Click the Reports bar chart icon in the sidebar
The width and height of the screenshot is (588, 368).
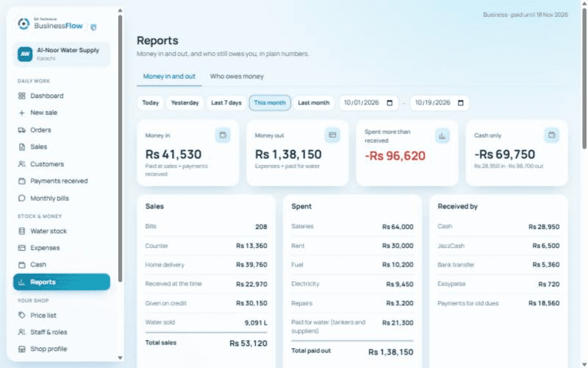(x=22, y=282)
